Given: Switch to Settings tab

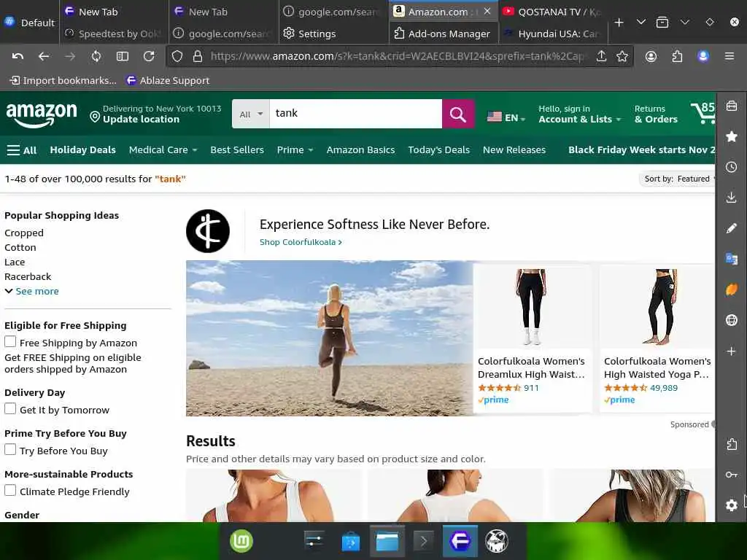Looking at the screenshot, I should (333, 34).
